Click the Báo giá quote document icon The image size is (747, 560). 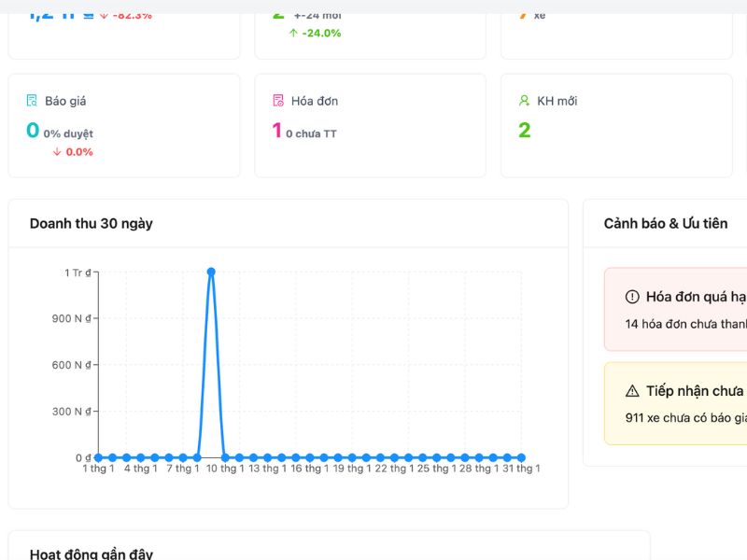click(32, 101)
